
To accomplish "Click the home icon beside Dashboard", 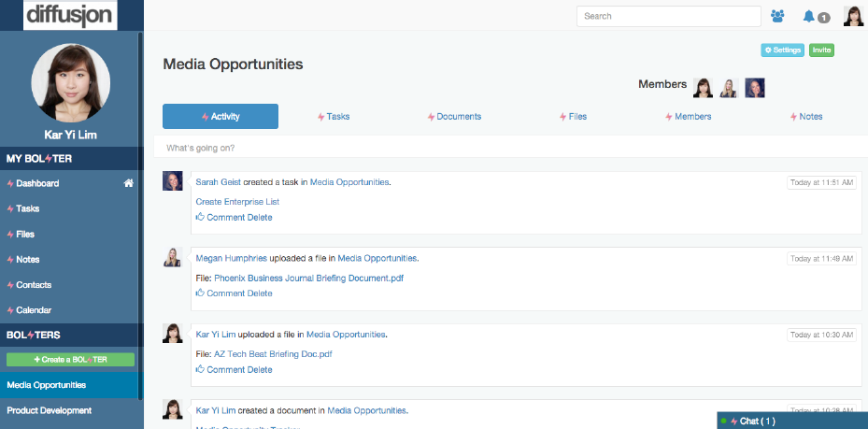I will coord(129,183).
